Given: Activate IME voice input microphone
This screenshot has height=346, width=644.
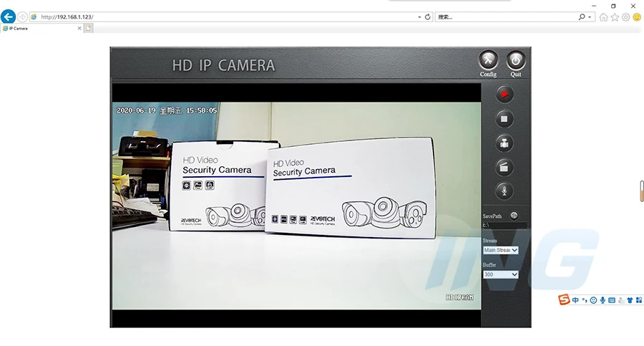Looking at the screenshot, I should click(602, 300).
